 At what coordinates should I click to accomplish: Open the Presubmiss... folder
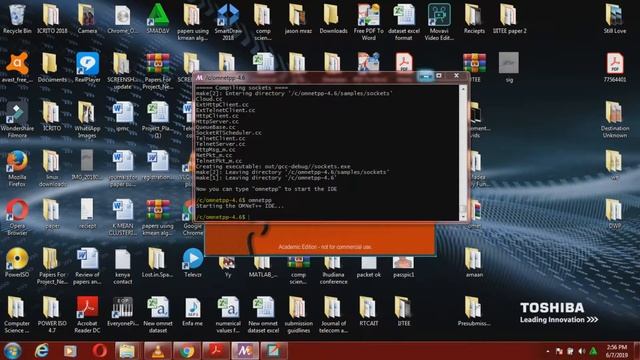[x=474, y=311]
